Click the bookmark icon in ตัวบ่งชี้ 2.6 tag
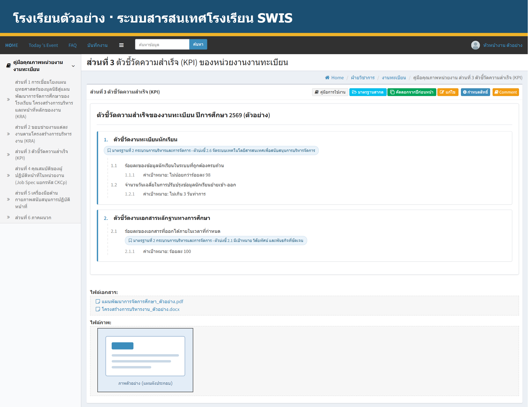 tap(109, 151)
